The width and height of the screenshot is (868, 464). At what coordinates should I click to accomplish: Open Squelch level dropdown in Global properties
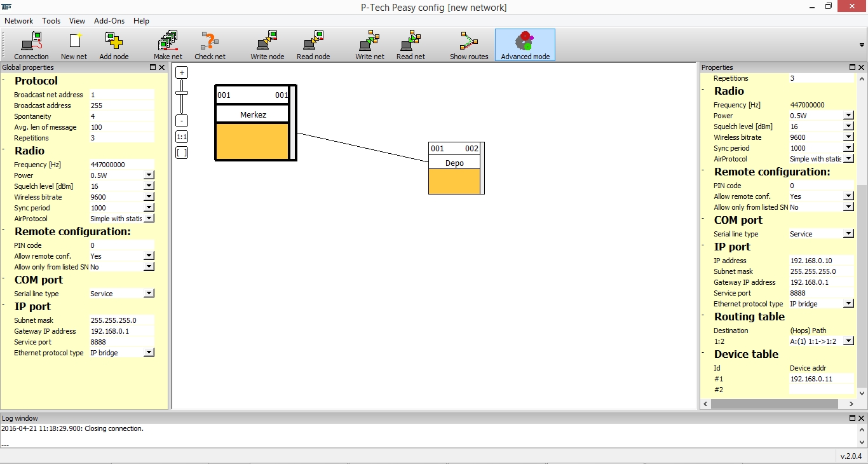[149, 186]
